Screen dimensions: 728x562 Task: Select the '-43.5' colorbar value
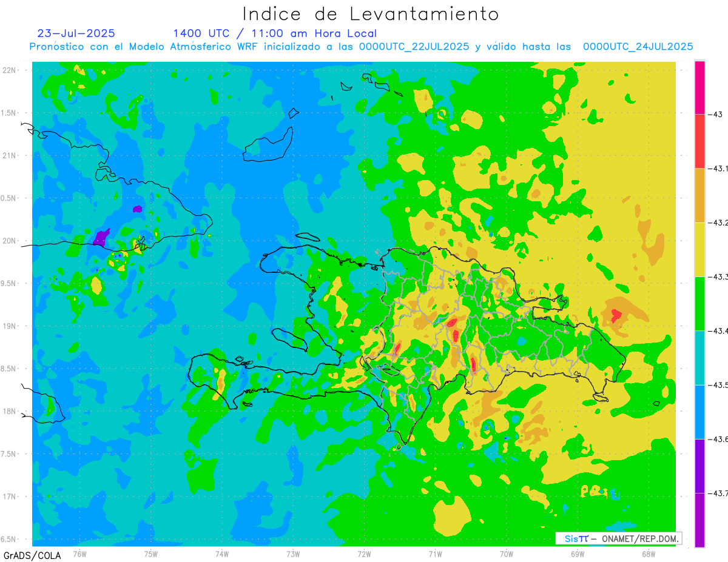[x=718, y=385]
